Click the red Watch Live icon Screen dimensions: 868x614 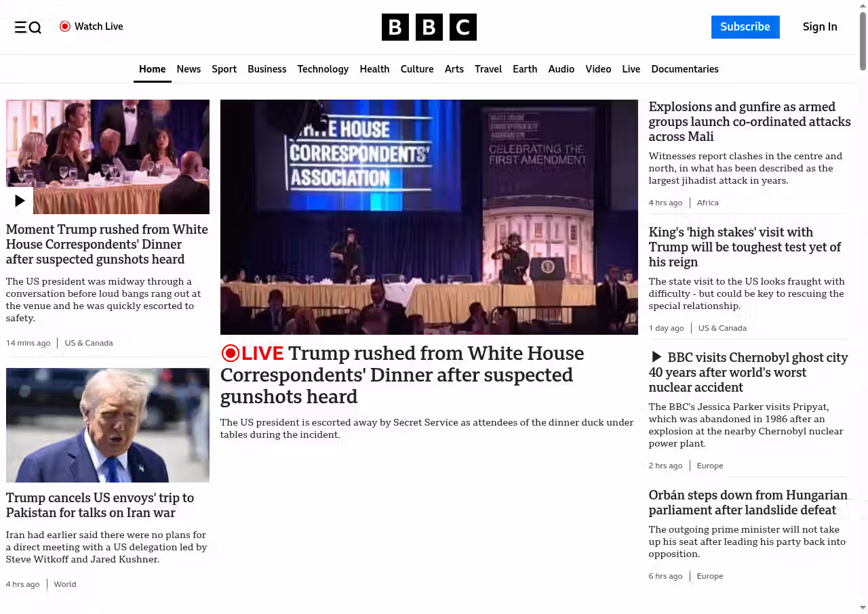point(65,26)
